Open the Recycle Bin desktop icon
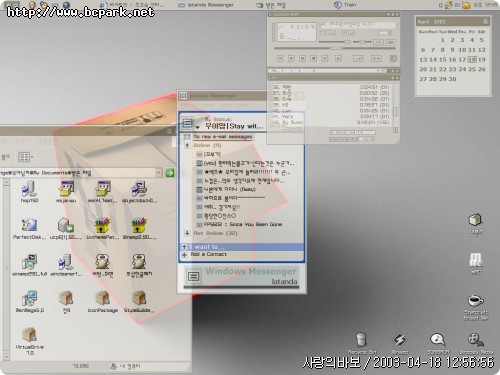 [362, 340]
